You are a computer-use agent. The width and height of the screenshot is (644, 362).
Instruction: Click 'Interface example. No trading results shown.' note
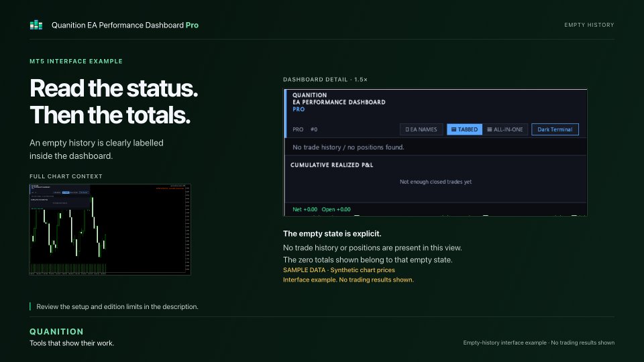348,280
